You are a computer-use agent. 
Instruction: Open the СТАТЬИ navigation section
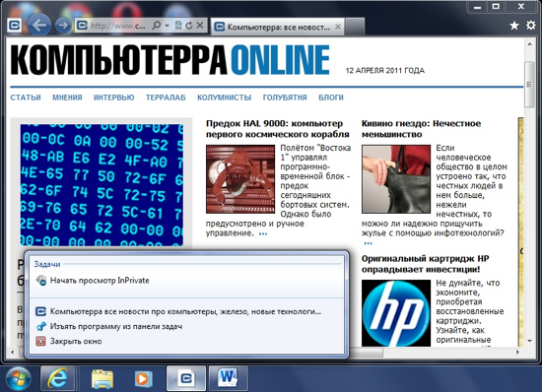click(26, 98)
